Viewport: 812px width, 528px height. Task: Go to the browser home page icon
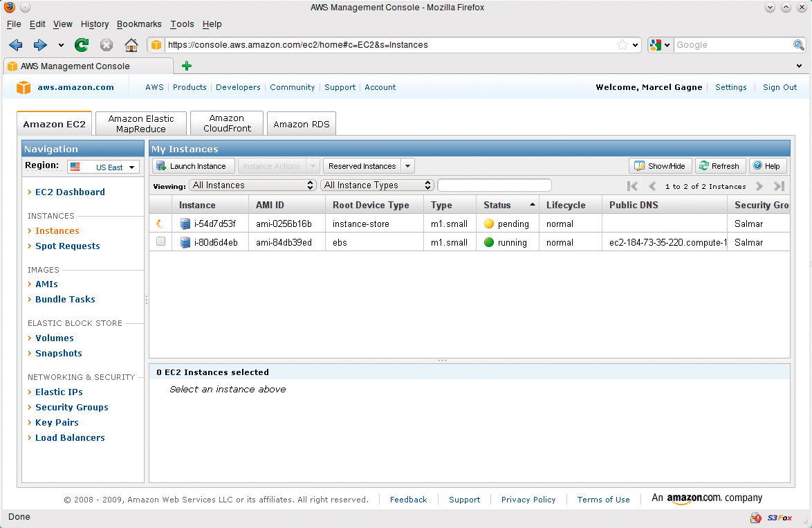click(x=131, y=45)
